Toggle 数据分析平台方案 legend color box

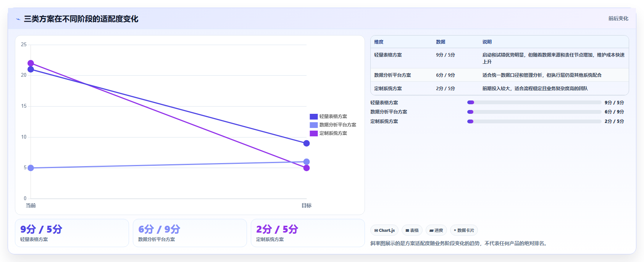point(314,125)
